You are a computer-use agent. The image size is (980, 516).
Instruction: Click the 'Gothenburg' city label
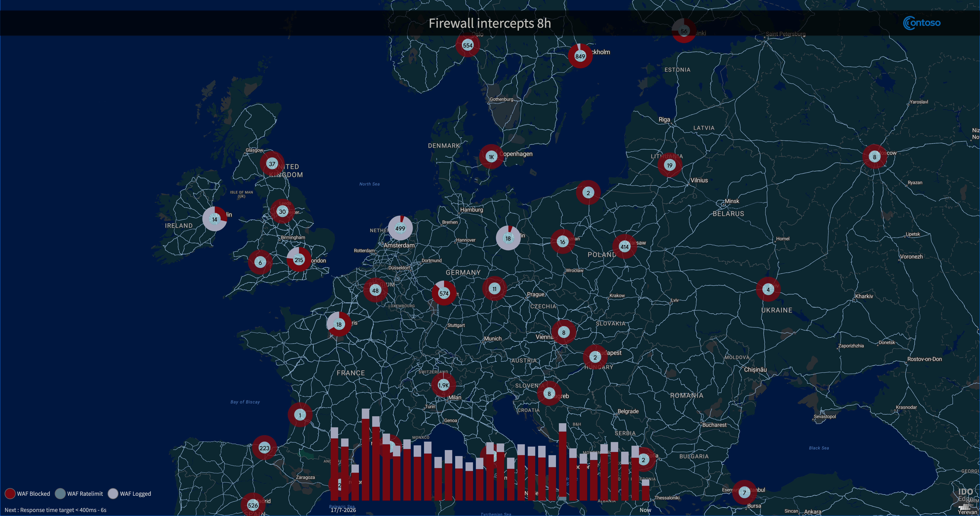(501, 99)
